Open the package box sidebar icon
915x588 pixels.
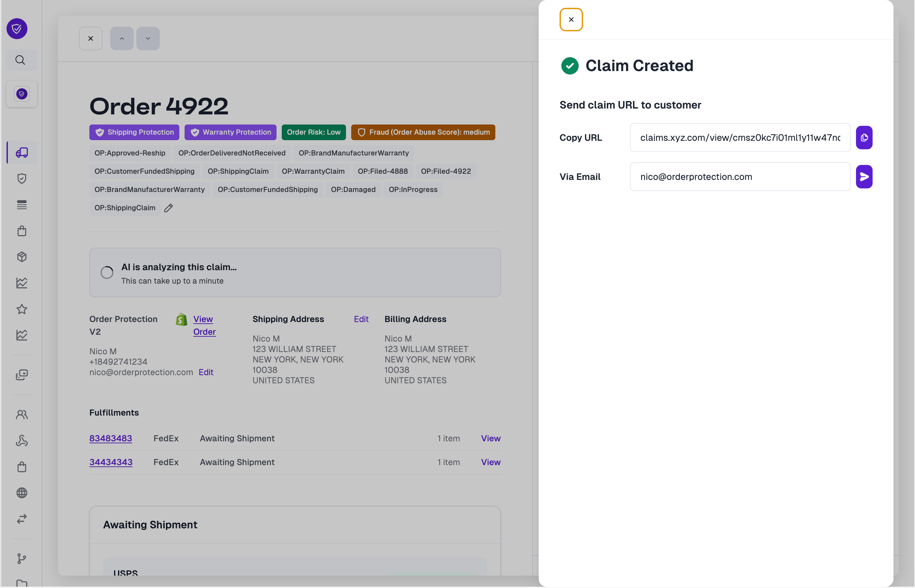pyautogui.click(x=22, y=257)
